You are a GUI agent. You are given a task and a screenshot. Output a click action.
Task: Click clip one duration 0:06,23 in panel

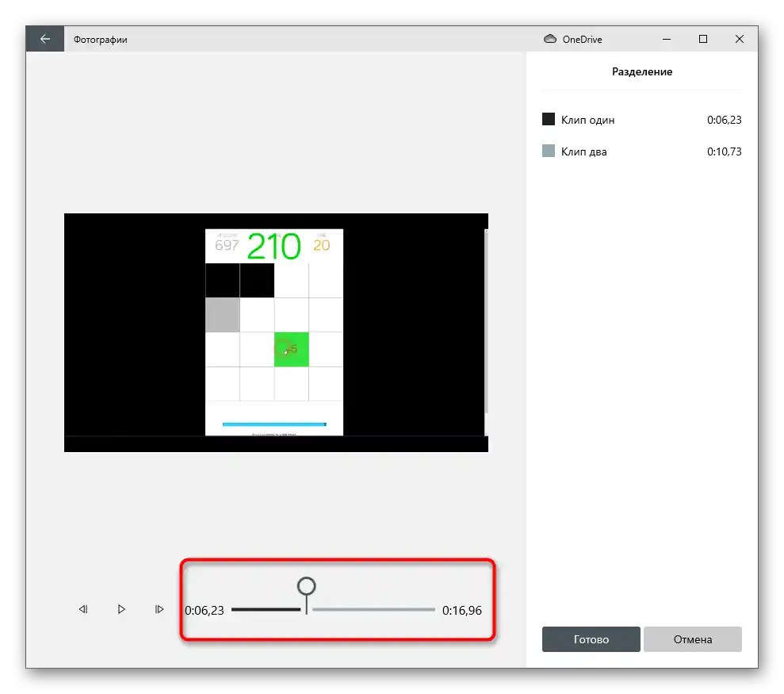tap(724, 120)
